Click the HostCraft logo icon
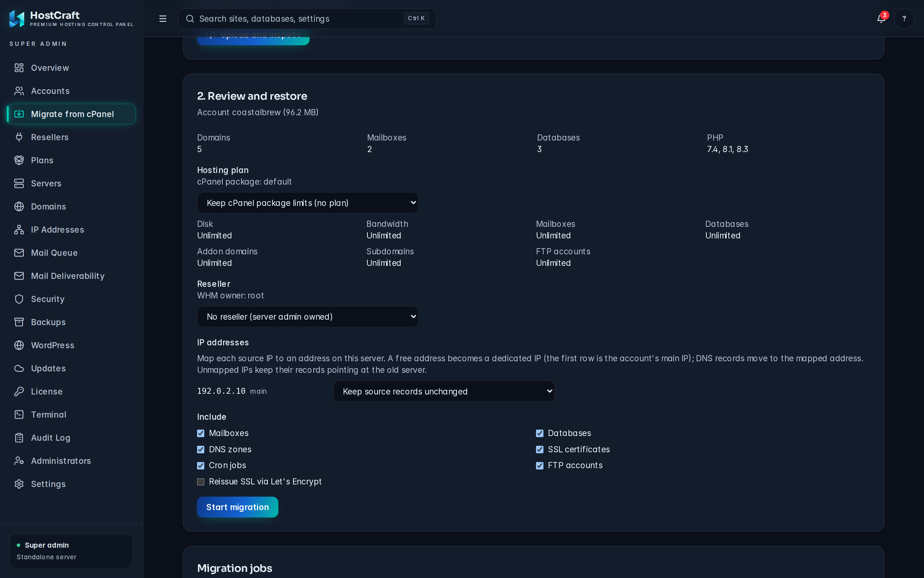Screen dimensions: 924x578 (17, 18)
